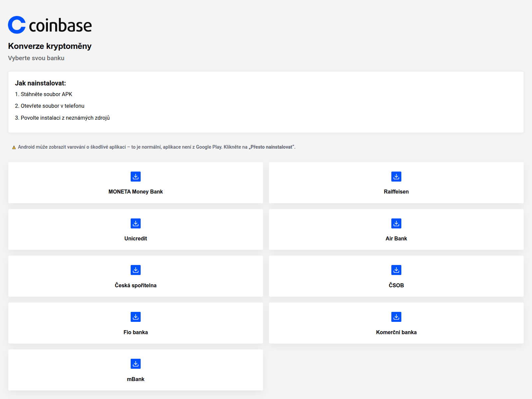Screen dimensions: 532x399
Task: Click the "Jak nainstalovat:" heading
Action: point(41,83)
